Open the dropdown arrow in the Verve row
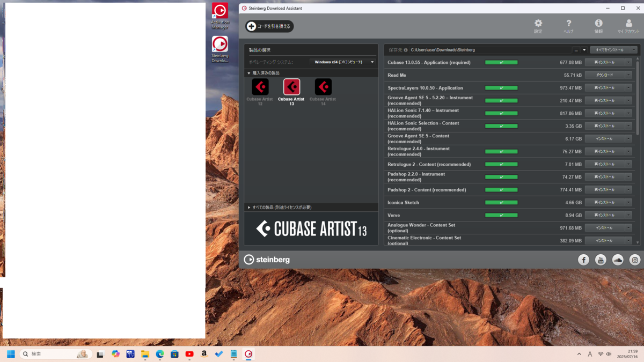This screenshot has height=362, width=644. coord(628,215)
